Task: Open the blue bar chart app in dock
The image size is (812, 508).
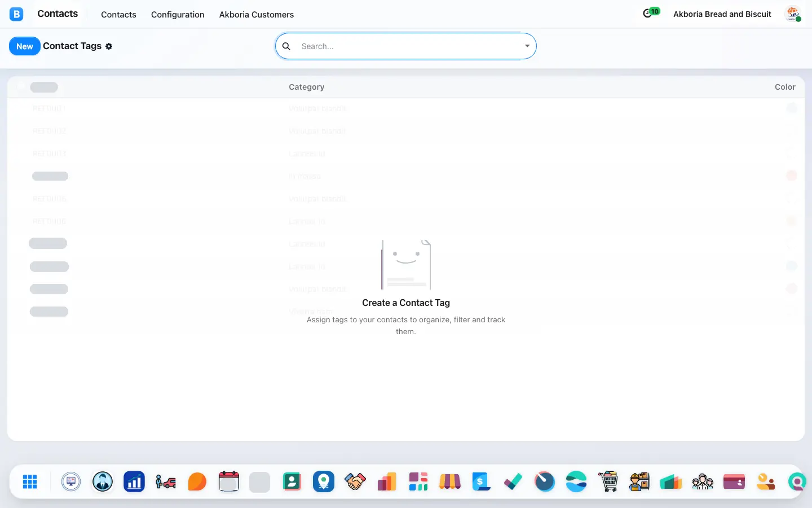Action: point(134,481)
